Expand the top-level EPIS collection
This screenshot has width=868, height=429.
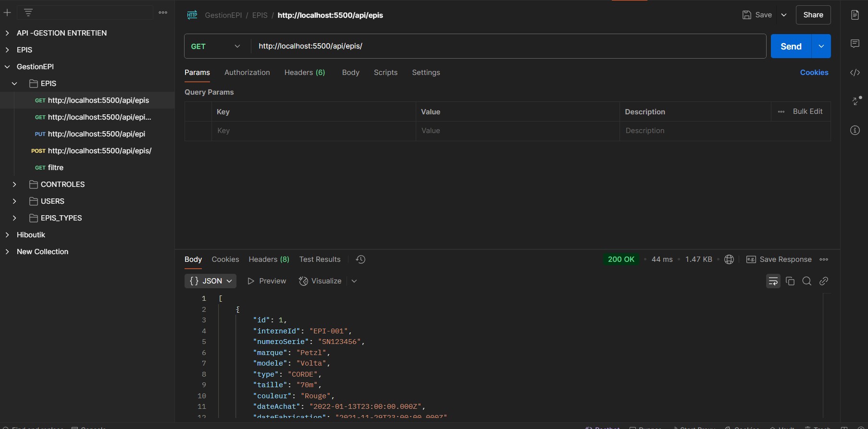tap(7, 50)
